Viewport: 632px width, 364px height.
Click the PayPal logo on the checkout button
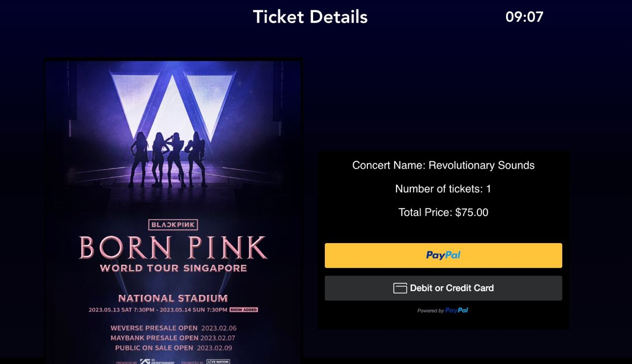coord(443,255)
